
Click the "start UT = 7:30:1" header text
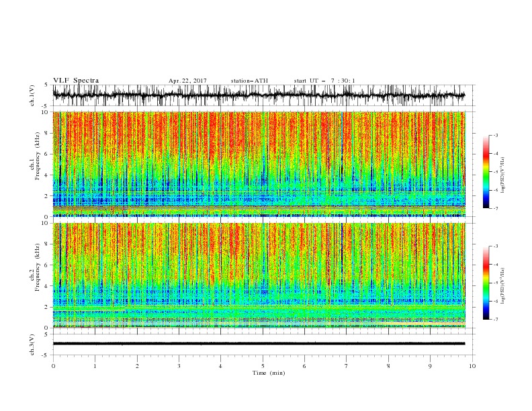point(324,81)
